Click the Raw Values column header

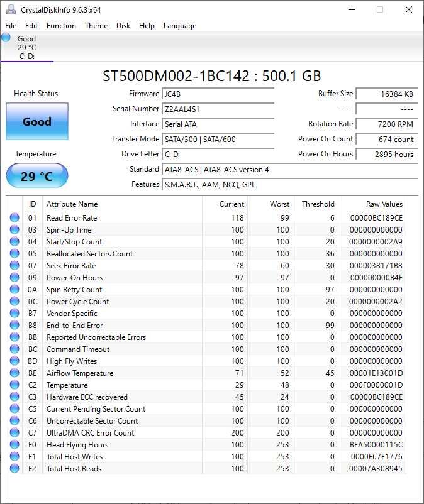click(x=372, y=204)
